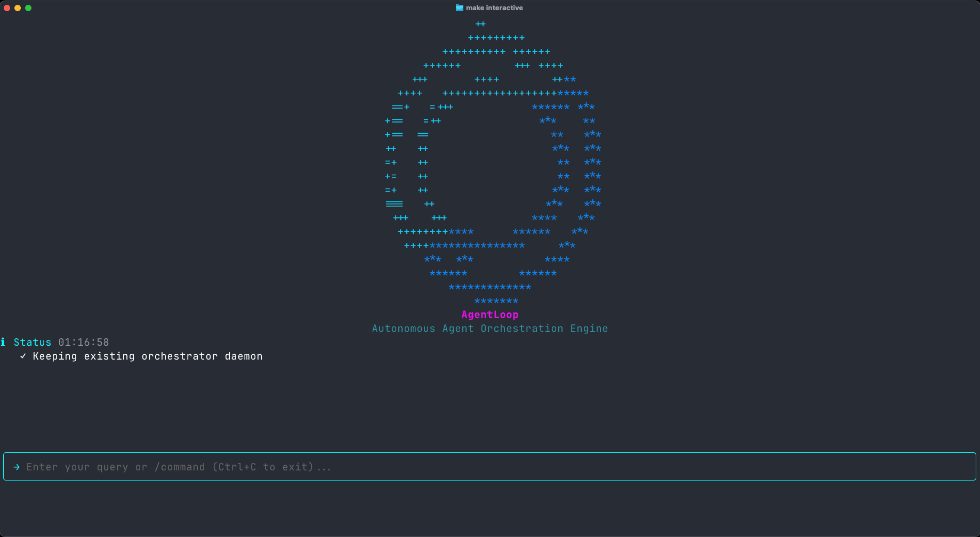
Task: Click the info icon beside Status
Action: point(4,341)
